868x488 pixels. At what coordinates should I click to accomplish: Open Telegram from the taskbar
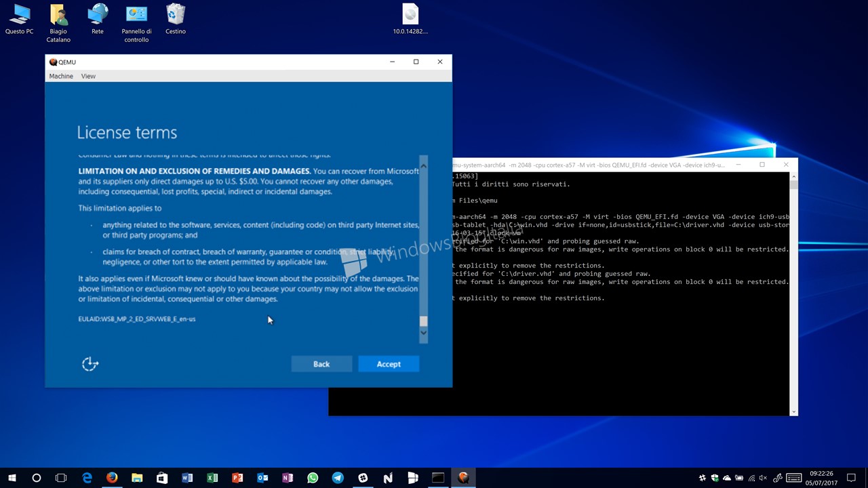click(x=338, y=478)
